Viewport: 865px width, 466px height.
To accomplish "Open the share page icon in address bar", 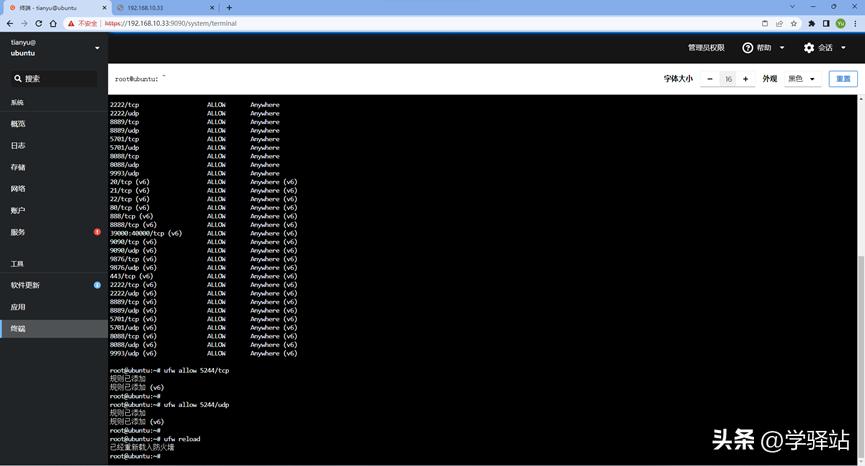I will click(x=779, y=23).
